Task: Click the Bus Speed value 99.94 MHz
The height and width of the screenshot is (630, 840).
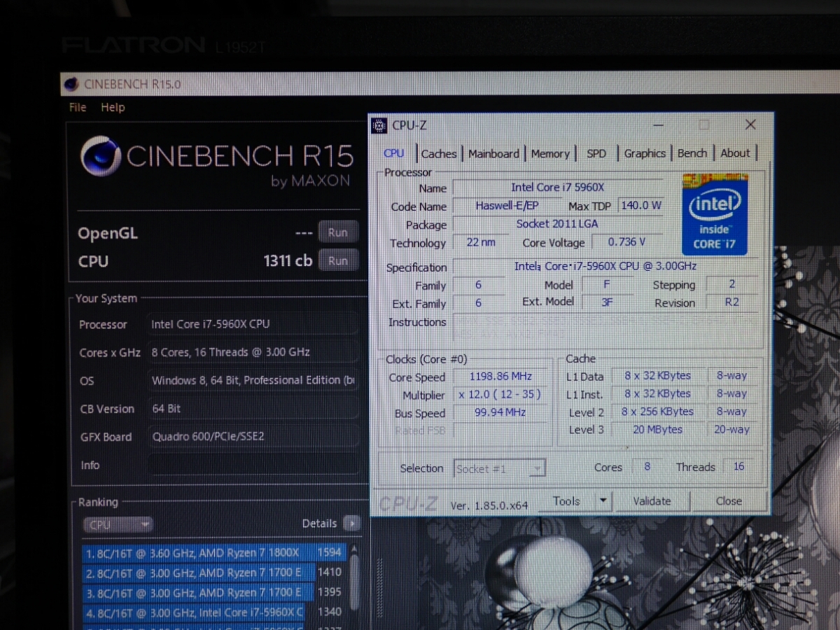Action: tap(501, 412)
